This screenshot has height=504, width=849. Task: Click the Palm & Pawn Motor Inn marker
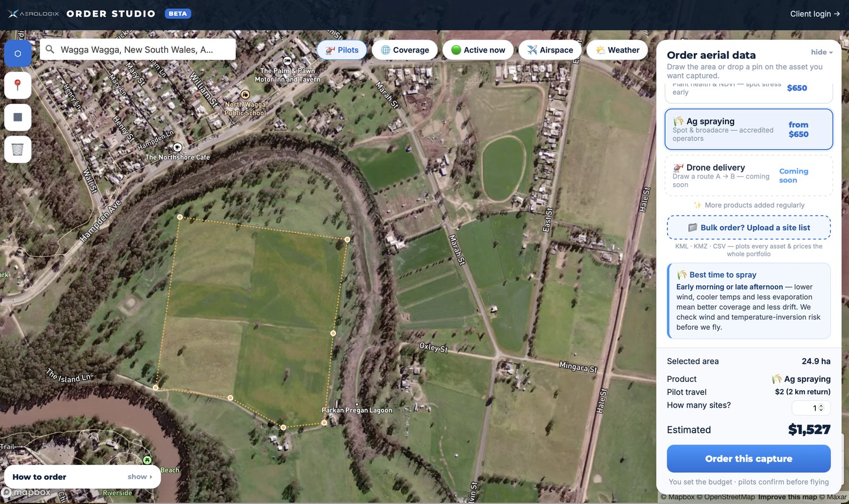click(287, 61)
